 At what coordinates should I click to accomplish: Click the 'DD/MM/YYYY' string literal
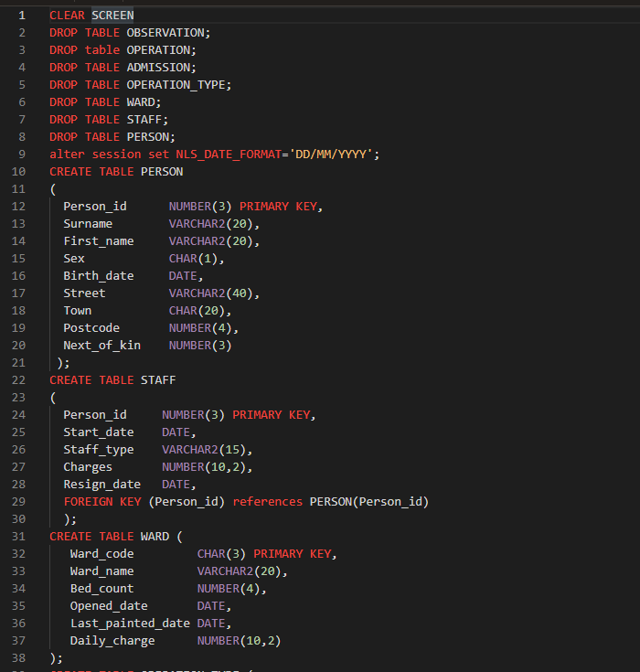click(330, 155)
